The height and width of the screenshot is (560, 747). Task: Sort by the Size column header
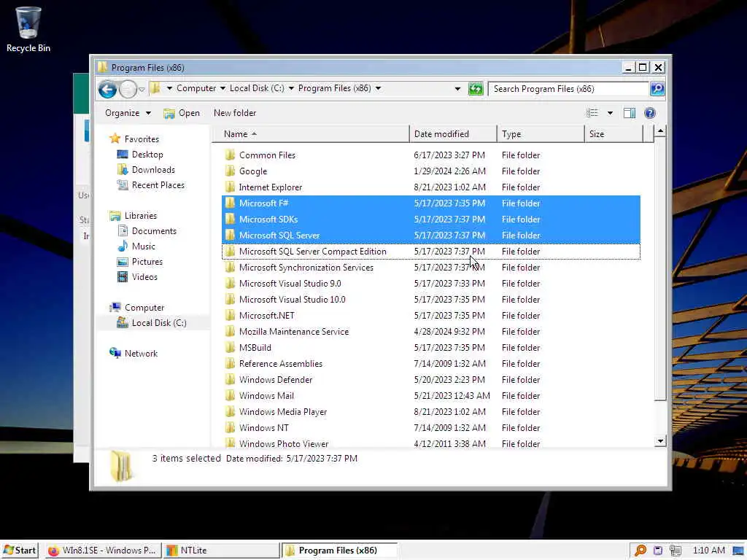click(x=614, y=134)
